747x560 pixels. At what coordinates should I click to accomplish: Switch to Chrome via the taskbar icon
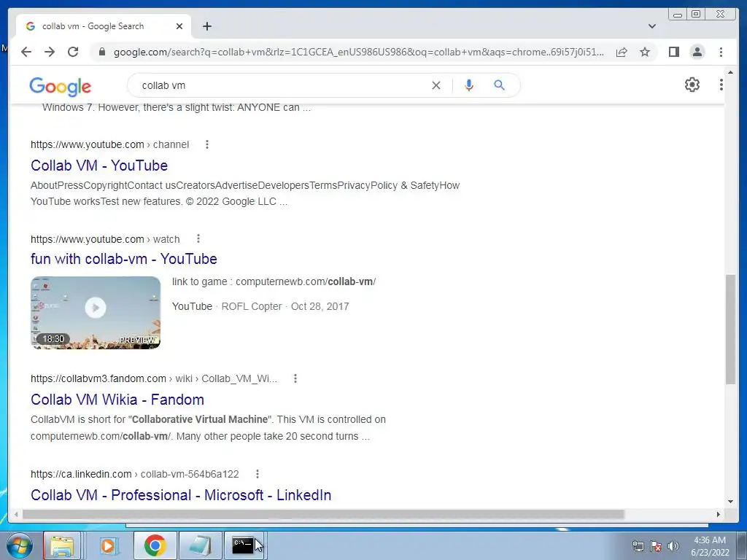click(x=155, y=545)
